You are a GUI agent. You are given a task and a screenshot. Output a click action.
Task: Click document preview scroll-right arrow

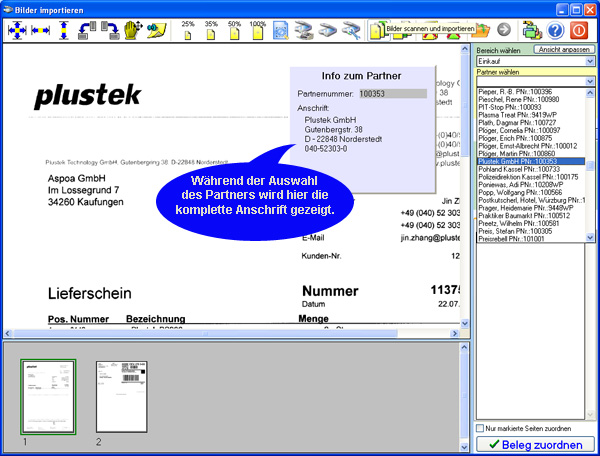pos(454,334)
